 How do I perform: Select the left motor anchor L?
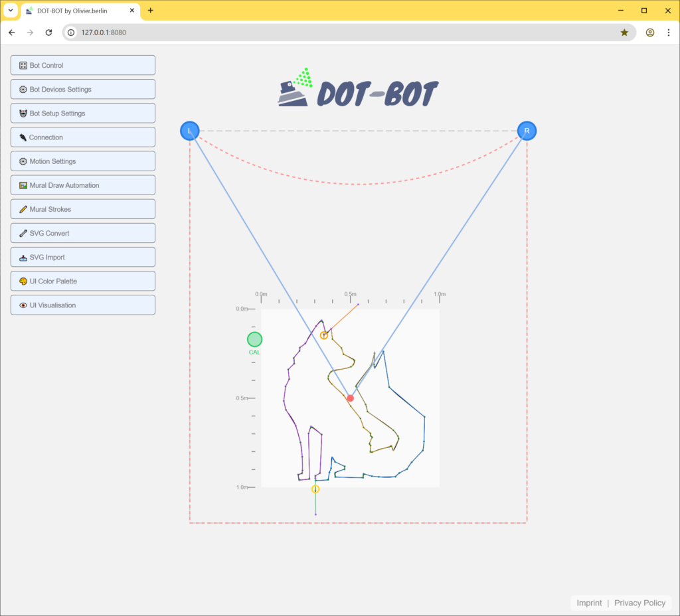coord(190,131)
